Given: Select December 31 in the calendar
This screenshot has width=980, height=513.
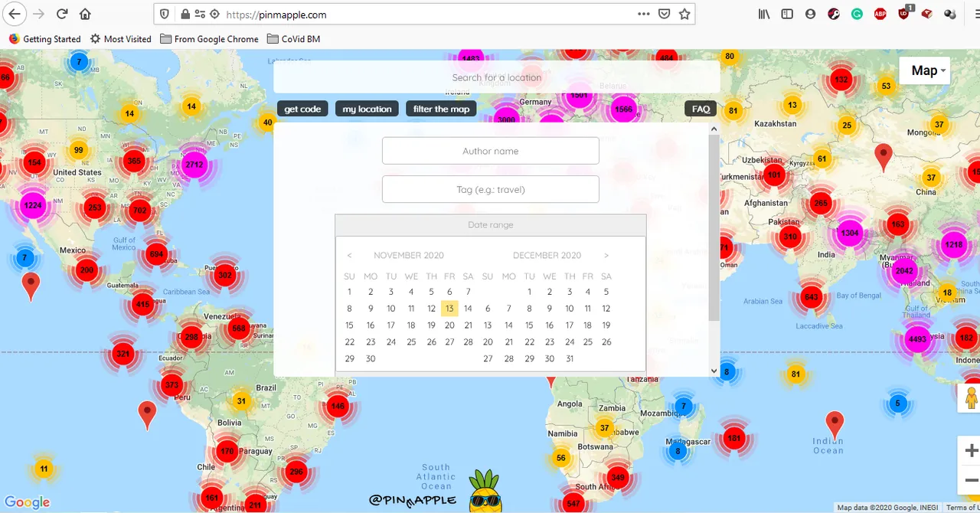Looking at the screenshot, I should (569, 359).
